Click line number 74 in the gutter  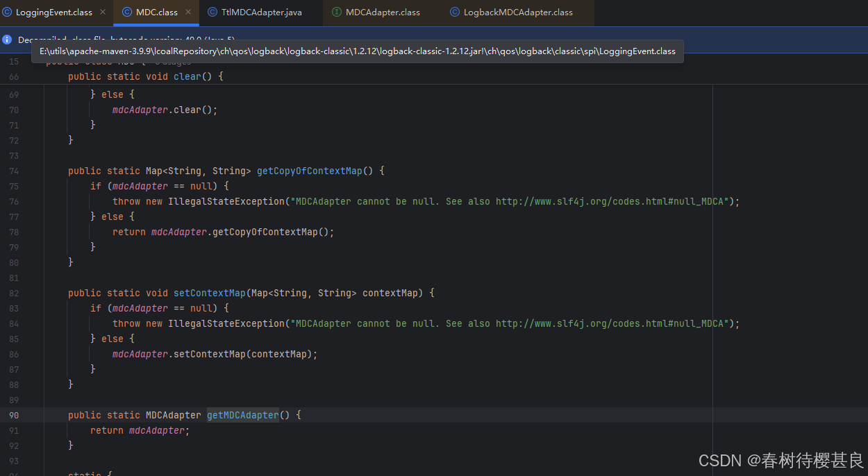(x=14, y=171)
